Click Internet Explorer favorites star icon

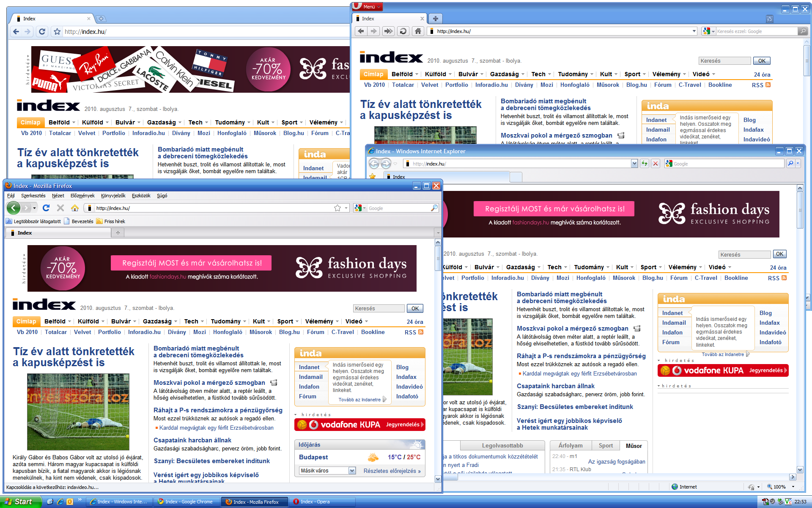click(372, 176)
